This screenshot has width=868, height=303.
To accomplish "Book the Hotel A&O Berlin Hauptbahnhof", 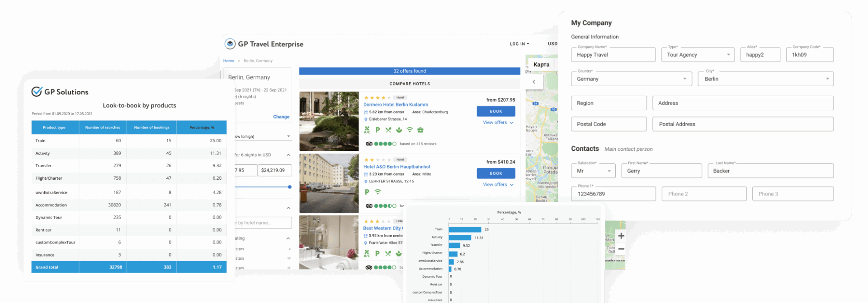I will (x=496, y=173).
